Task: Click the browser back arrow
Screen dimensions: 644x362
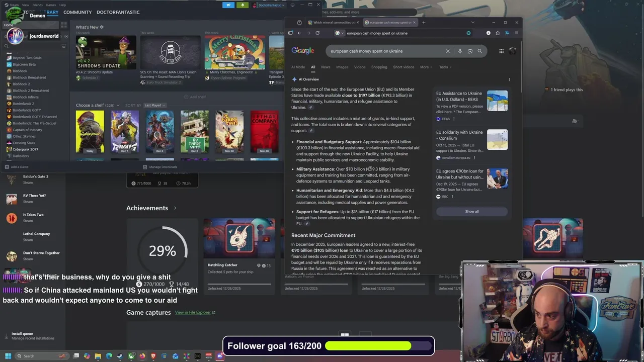Action: [299, 33]
